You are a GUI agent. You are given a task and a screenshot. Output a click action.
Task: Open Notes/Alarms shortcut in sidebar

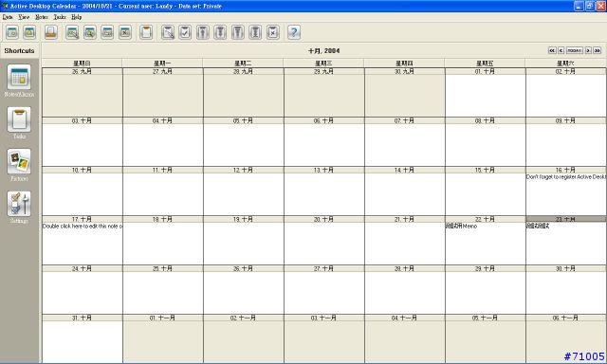point(19,81)
